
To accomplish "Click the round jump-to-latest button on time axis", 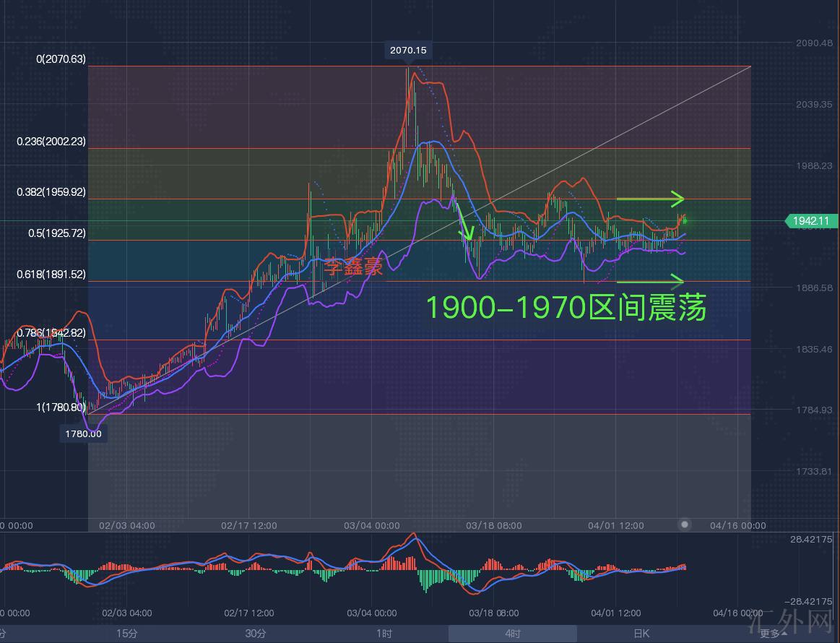I will (x=684, y=525).
